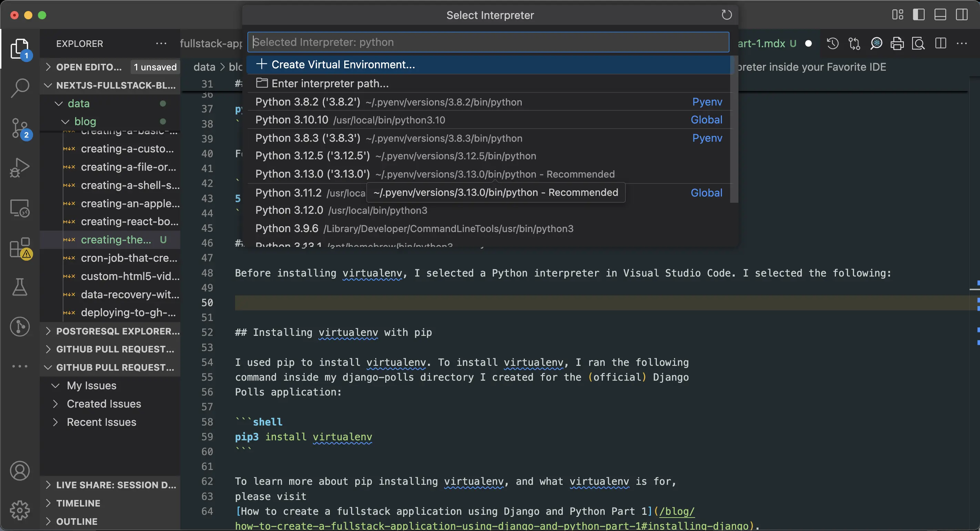Select Python 3.8.2 Pyenv interpreter

point(489,102)
